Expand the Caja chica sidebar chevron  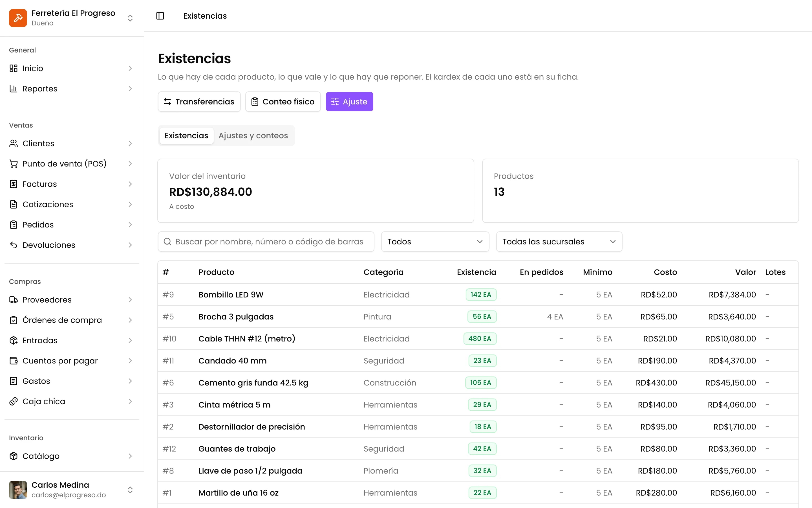130,401
